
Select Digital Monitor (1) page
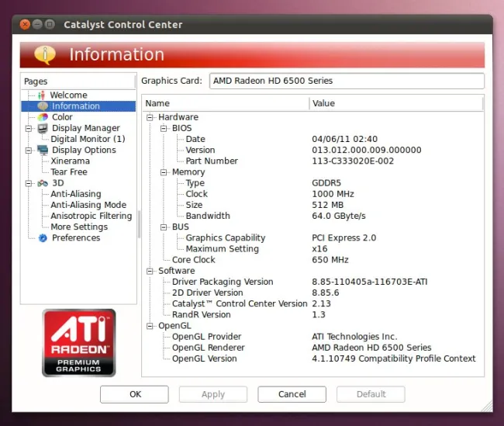point(88,139)
